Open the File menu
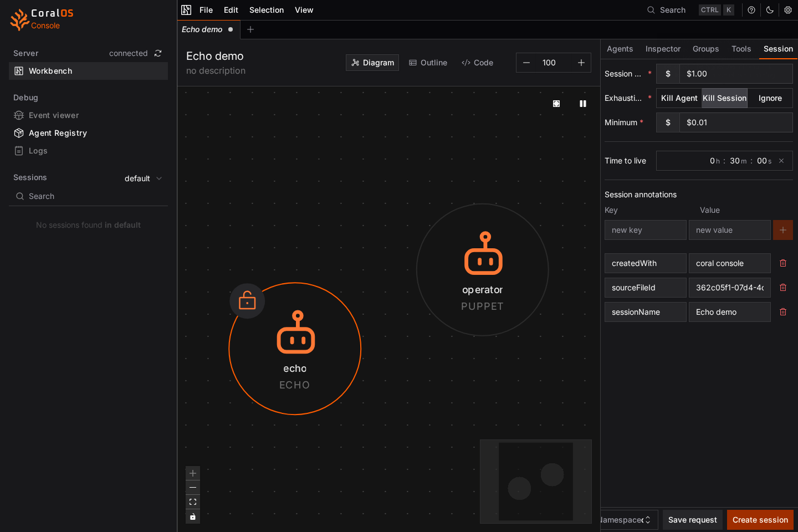This screenshot has width=798, height=532. point(206,10)
